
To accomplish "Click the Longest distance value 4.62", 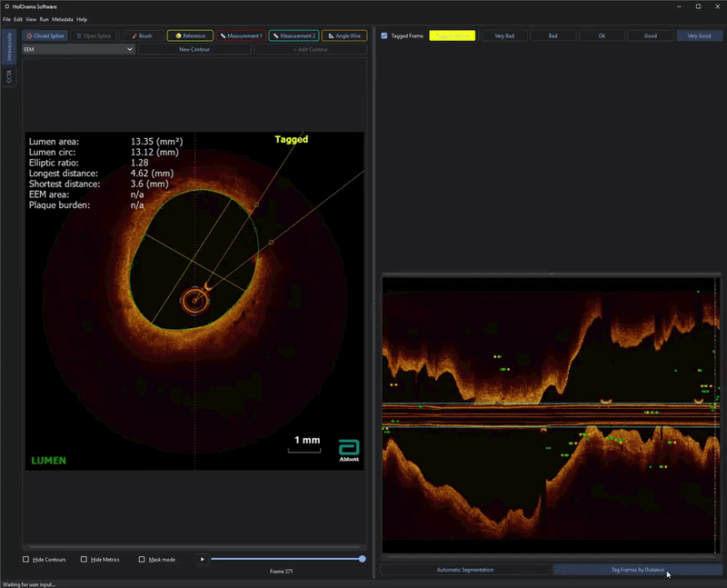I will 152,174.
